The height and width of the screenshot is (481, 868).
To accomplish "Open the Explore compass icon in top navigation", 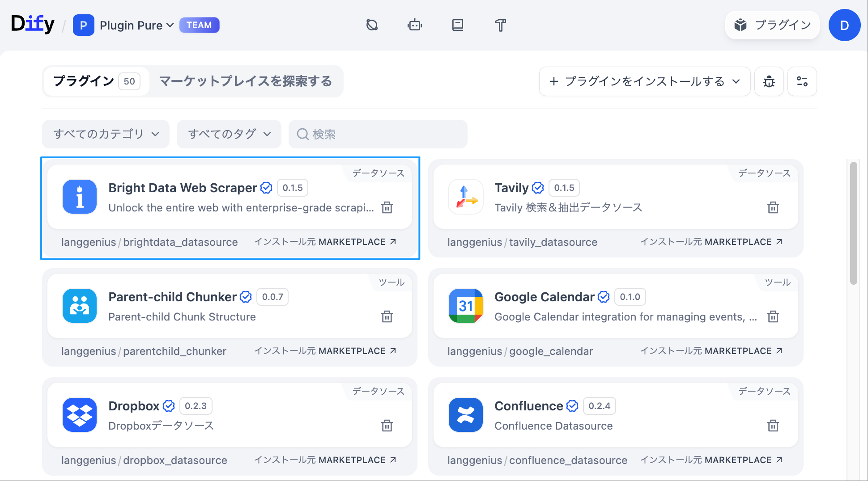I will coord(372,25).
